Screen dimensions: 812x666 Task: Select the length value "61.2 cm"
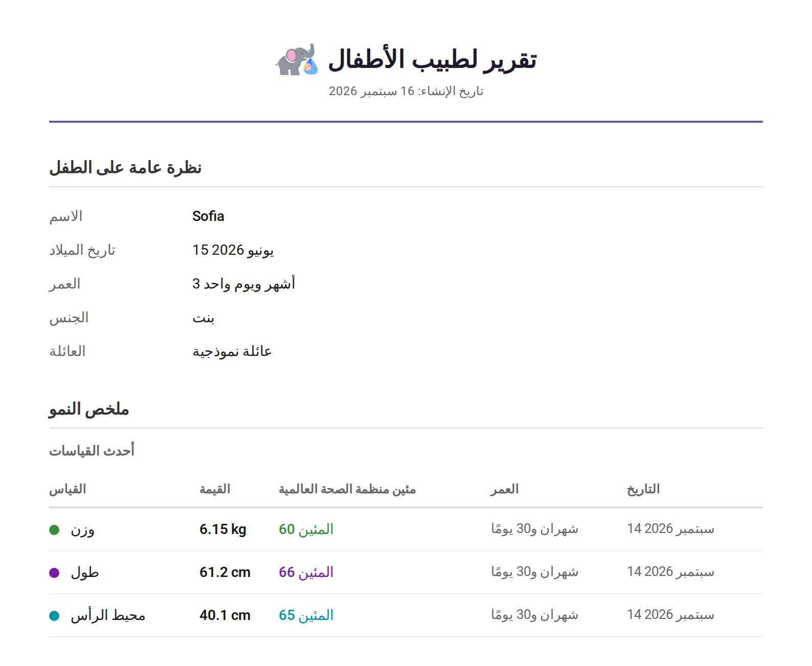point(225,572)
